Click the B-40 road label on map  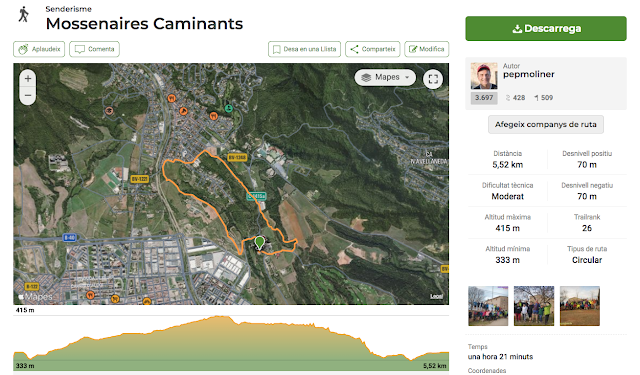coord(70,237)
